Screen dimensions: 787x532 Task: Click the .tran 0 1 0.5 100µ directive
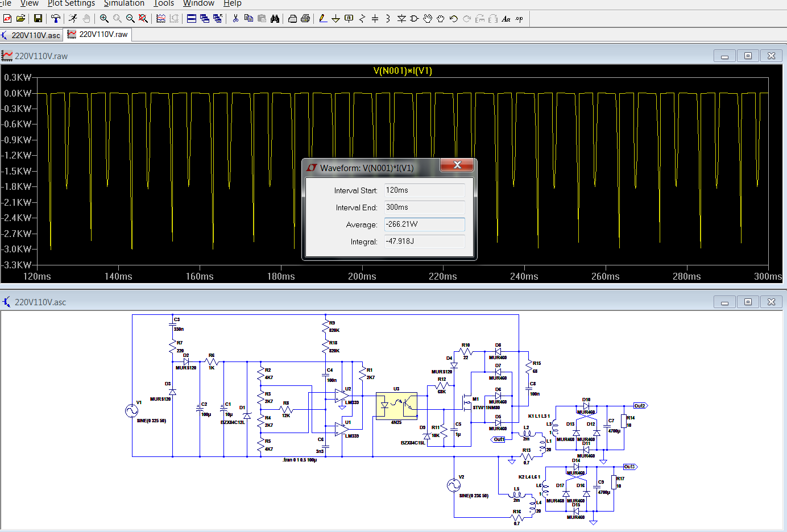coord(300,460)
